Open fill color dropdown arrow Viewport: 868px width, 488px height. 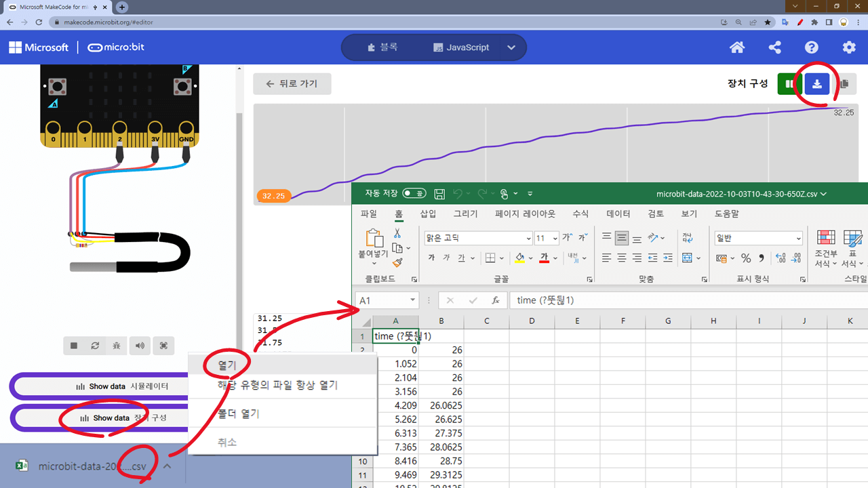tap(530, 258)
